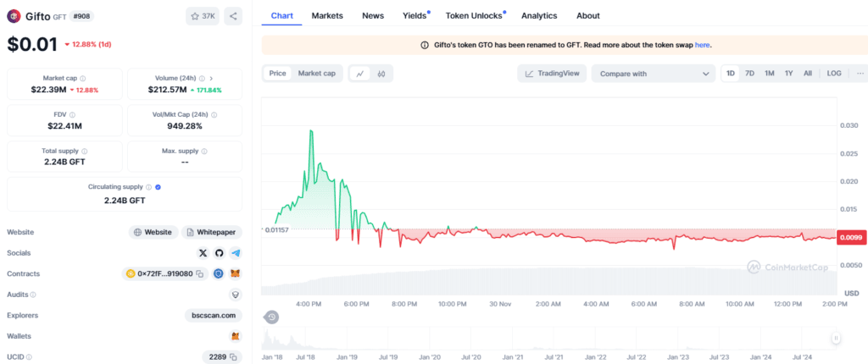The image size is (868, 364).
Task: Click the verified badge next to Circulating supply
Action: coord(158,187)
